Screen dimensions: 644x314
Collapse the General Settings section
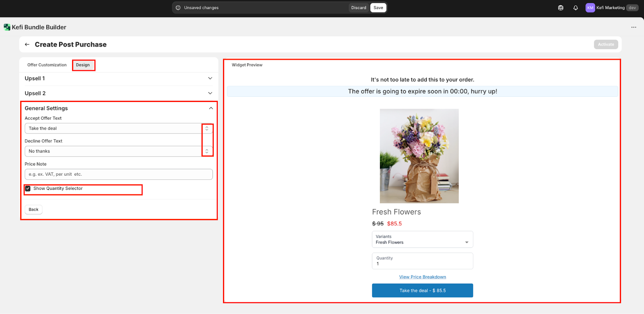211,108
